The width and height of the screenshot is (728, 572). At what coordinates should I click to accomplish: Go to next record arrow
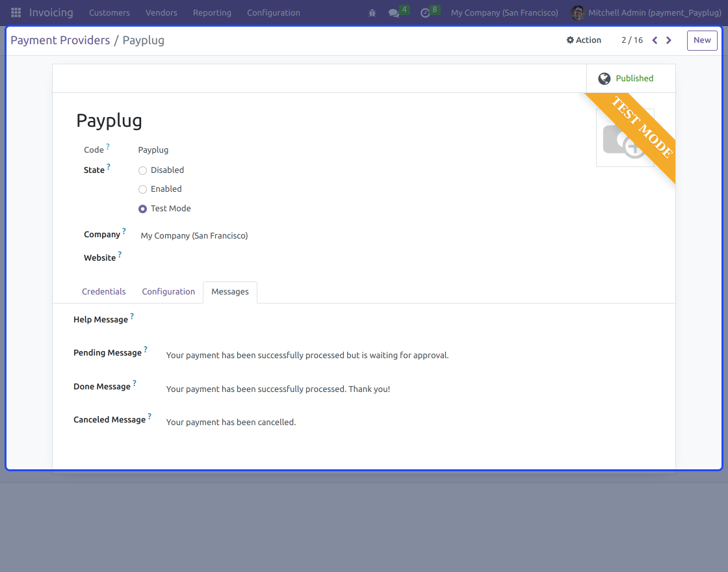(669, 40)
